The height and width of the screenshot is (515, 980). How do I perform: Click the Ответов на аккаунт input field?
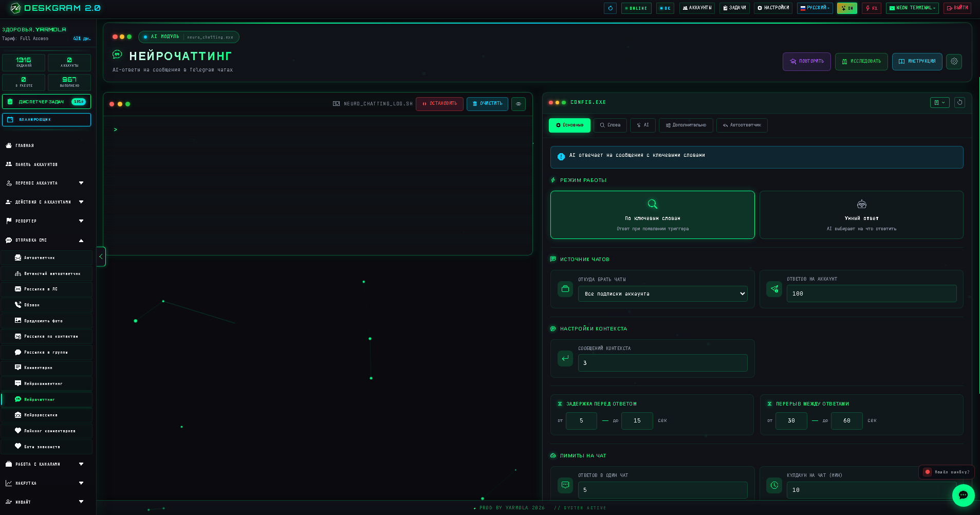click(x=872, y=293)
